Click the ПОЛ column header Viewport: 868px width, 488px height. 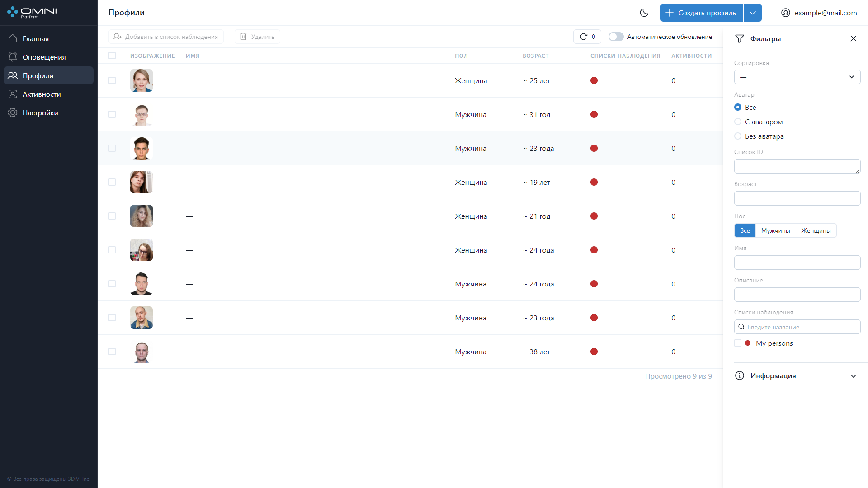tap(461, 56)
